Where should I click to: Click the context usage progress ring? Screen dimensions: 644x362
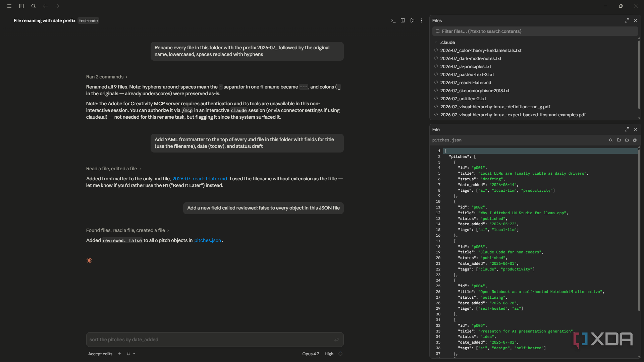coord(340,354)
